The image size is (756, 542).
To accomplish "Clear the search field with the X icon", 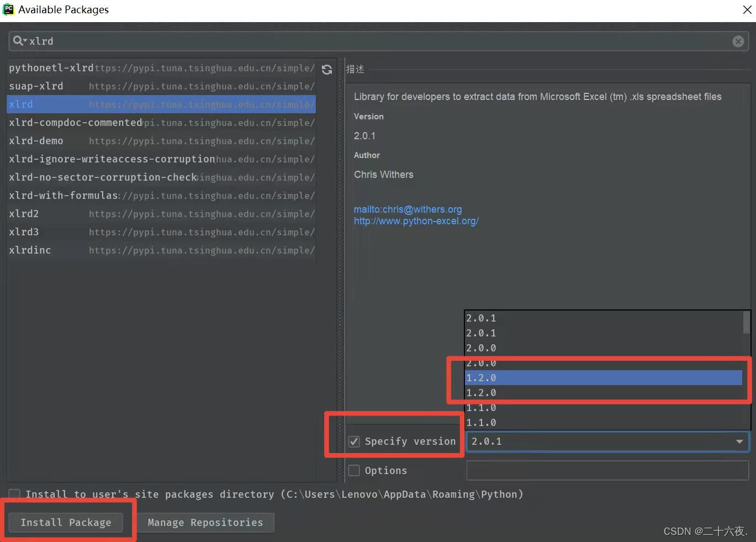I will [738, 41].
